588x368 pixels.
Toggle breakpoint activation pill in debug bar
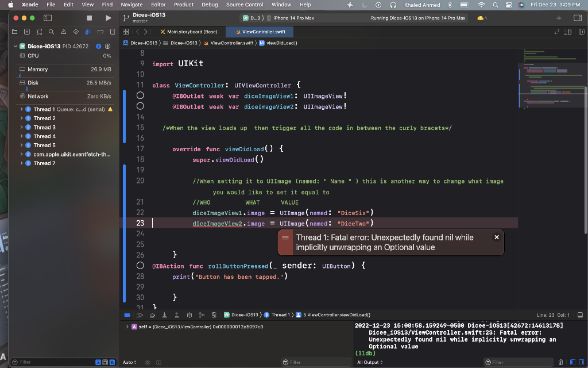tap(127, 315)
